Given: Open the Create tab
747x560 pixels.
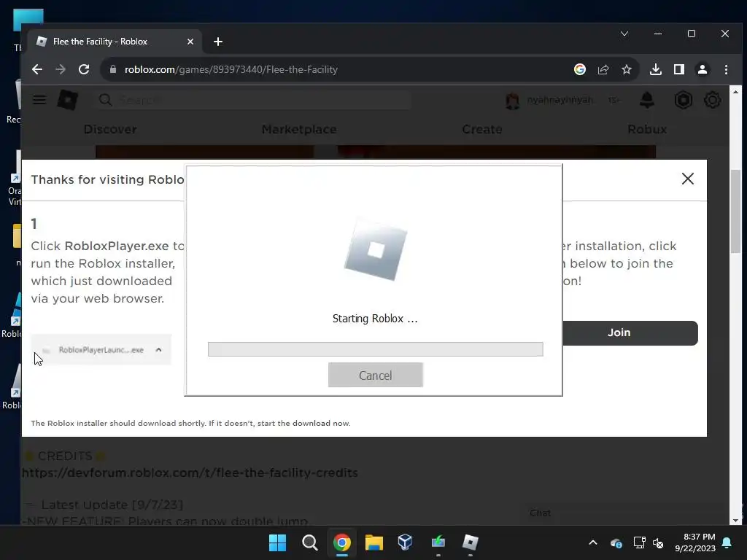Looking at the screenshot, I should 482,130.
